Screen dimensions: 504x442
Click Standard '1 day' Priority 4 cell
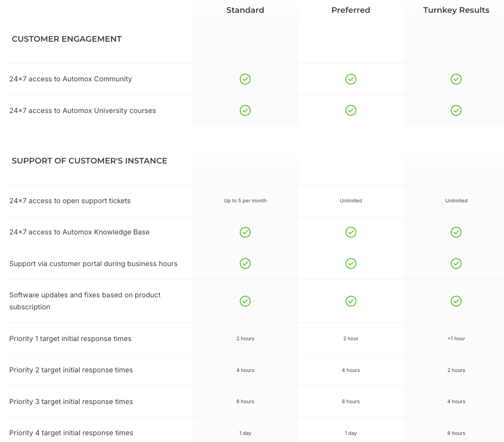pos(245,433)
